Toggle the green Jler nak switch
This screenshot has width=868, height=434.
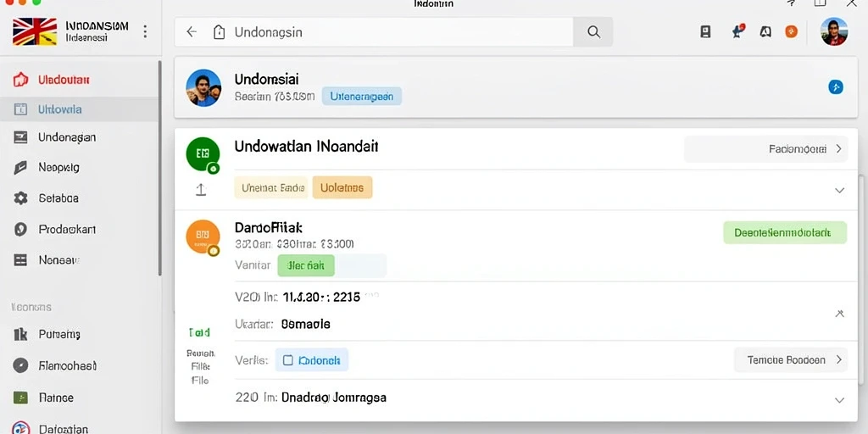click(x=305, y=265)
